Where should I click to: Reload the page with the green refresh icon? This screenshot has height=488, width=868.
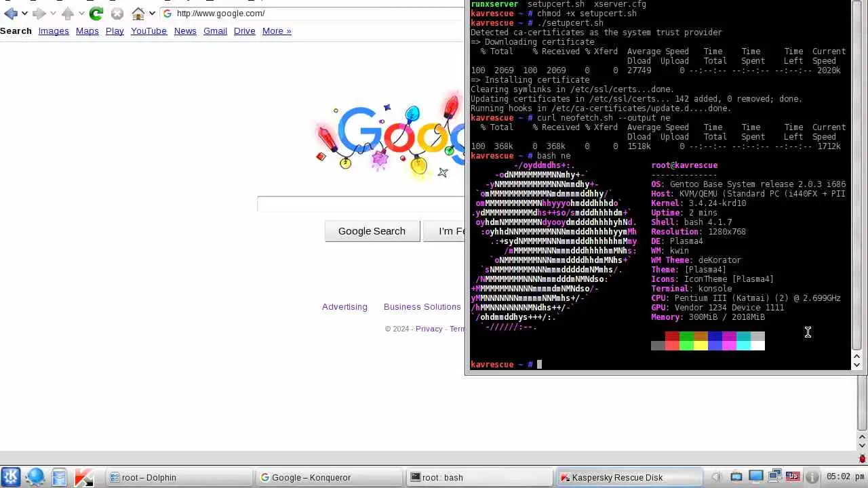(x=96, y=13)
